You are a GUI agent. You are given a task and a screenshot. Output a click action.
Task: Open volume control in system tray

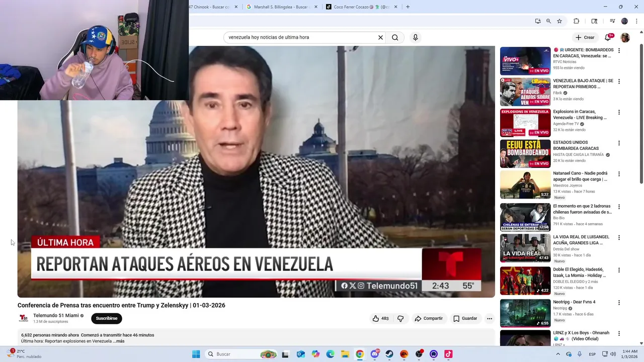613,354
